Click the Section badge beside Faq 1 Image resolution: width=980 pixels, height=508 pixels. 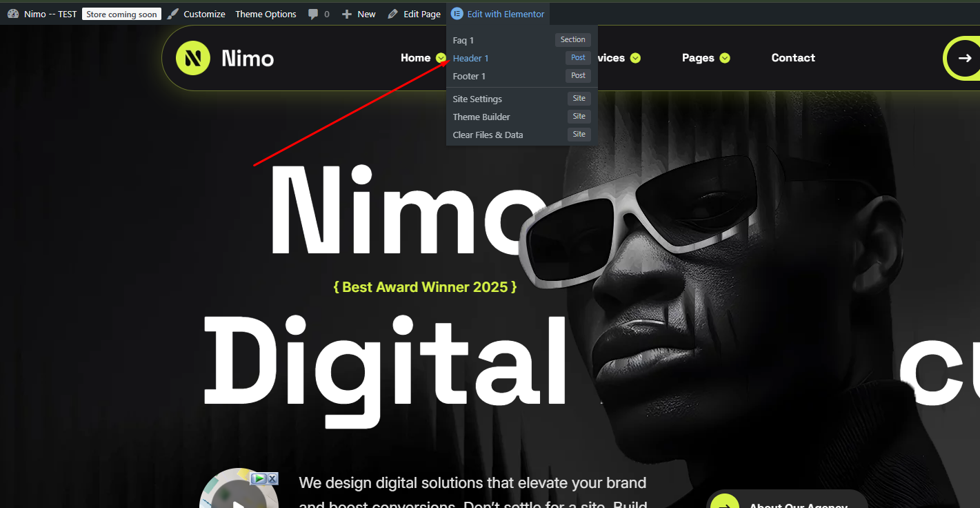pyautogui.click(x=573, y=40)
